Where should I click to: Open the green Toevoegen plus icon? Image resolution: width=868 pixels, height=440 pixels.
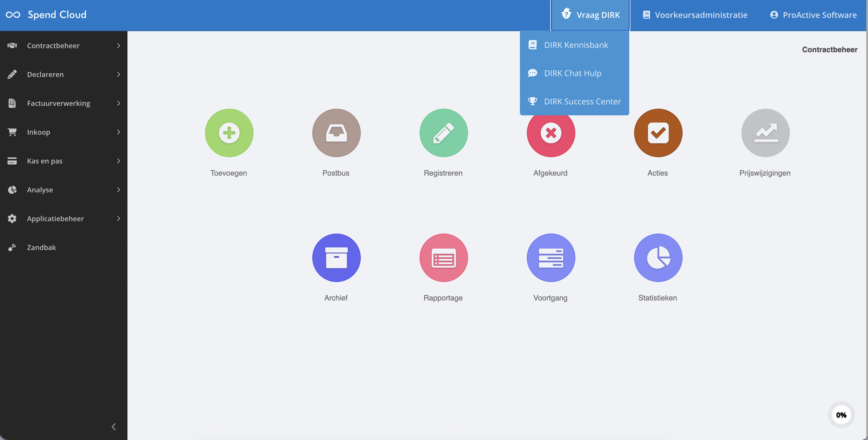point(229,133)
